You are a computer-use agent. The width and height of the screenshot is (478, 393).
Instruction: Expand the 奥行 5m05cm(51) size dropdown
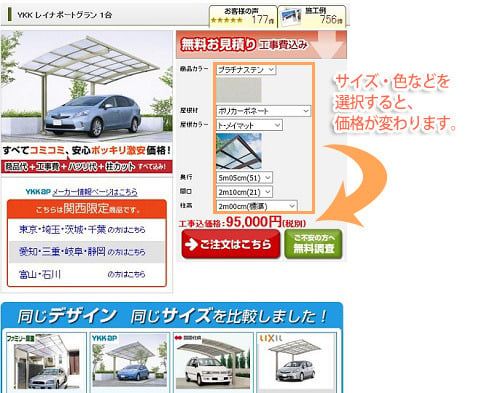click(244, 178)
